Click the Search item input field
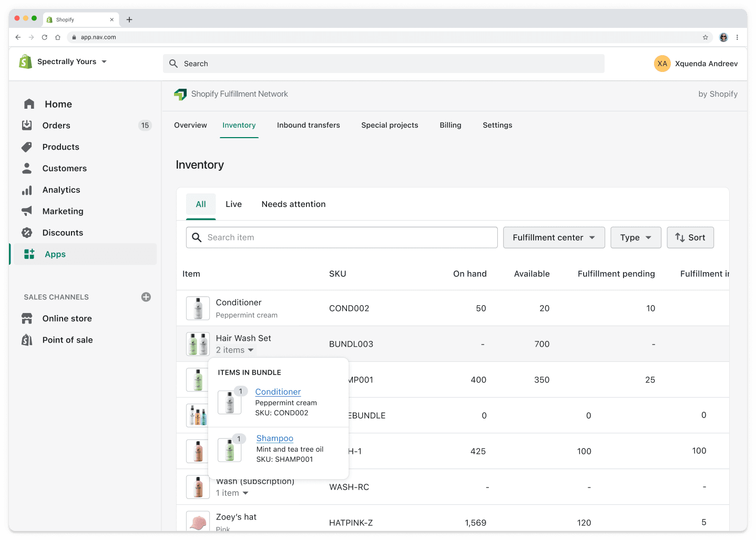The image size is (756, 540). coord(342,237)
